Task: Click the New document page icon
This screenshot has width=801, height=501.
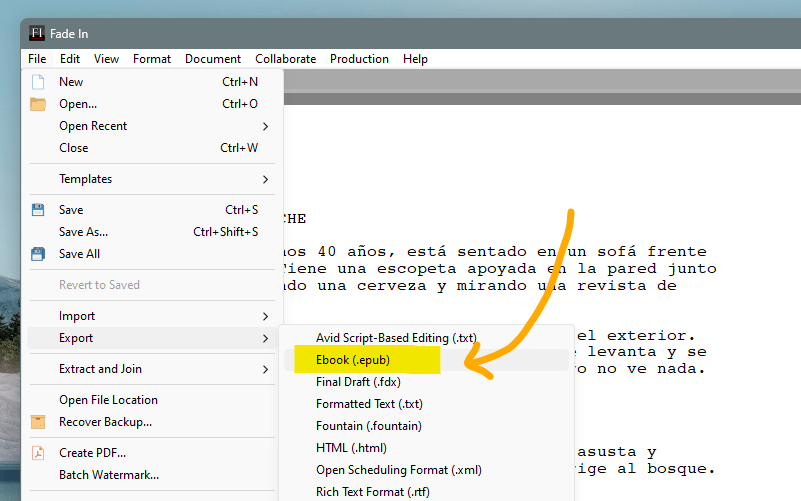Action: [x=38, y=82]
